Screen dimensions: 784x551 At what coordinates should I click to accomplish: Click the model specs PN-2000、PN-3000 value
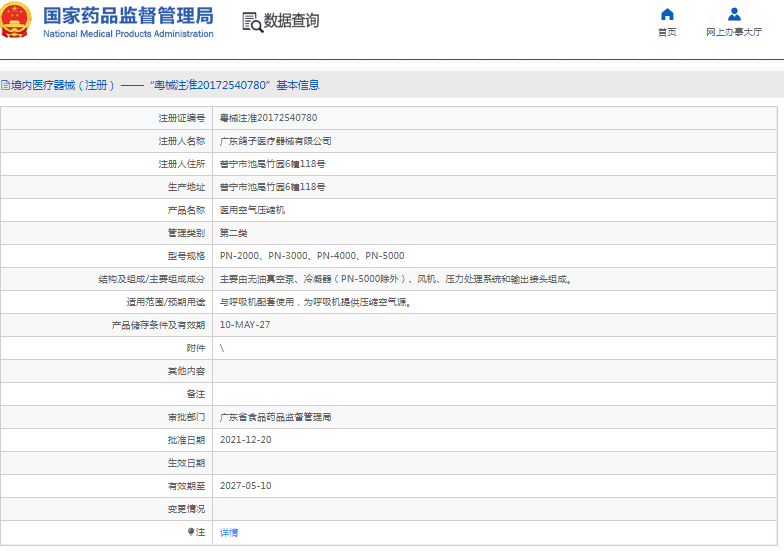tap(311, 256)
